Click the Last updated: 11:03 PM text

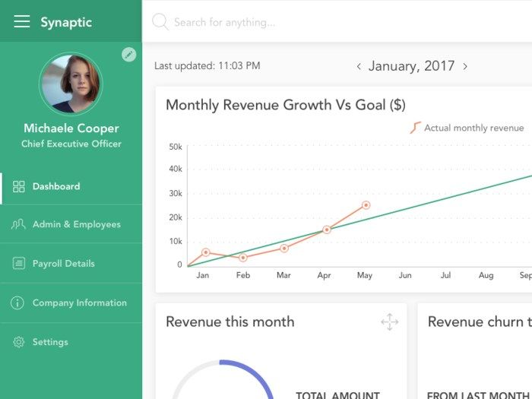207,66
